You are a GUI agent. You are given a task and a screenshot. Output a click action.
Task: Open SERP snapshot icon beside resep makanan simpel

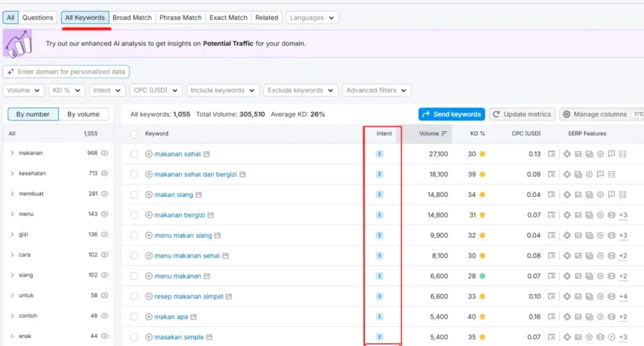[x=229, y=297]
